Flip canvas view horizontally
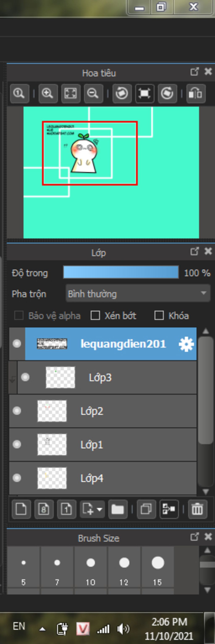Viewport: 215px width, 644px height. coord(196,93)
